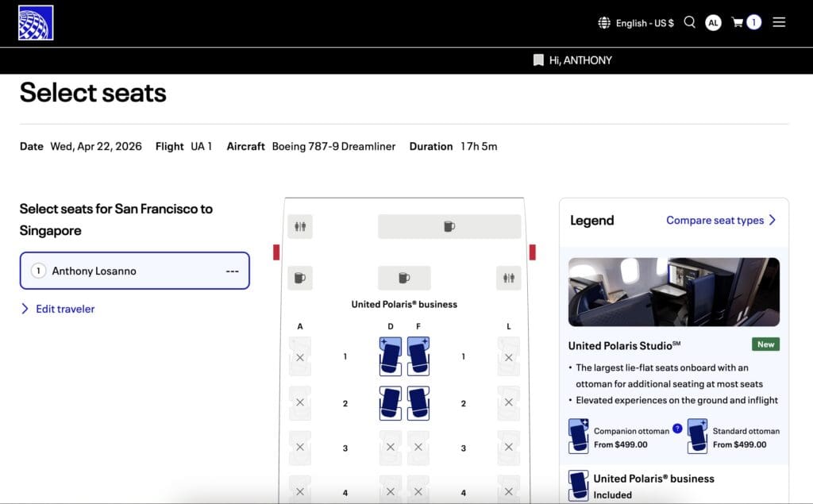Click the AL profile avatar

coord(713,22)
